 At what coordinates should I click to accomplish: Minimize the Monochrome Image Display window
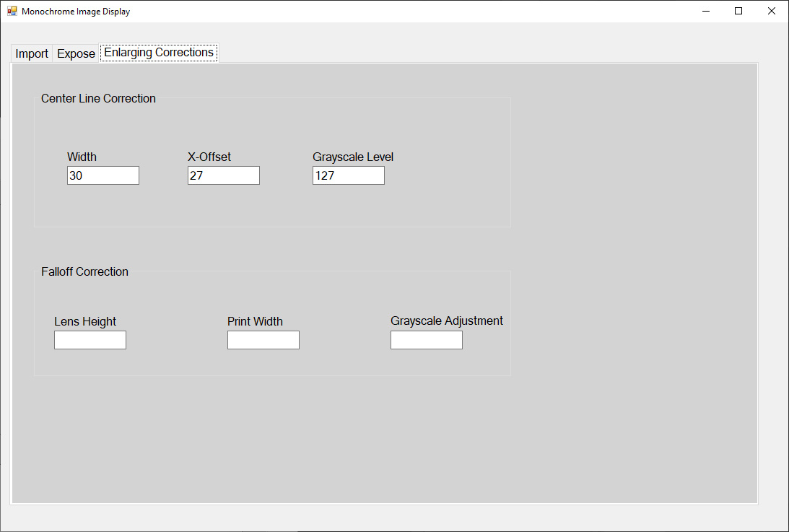coord(705,12)
